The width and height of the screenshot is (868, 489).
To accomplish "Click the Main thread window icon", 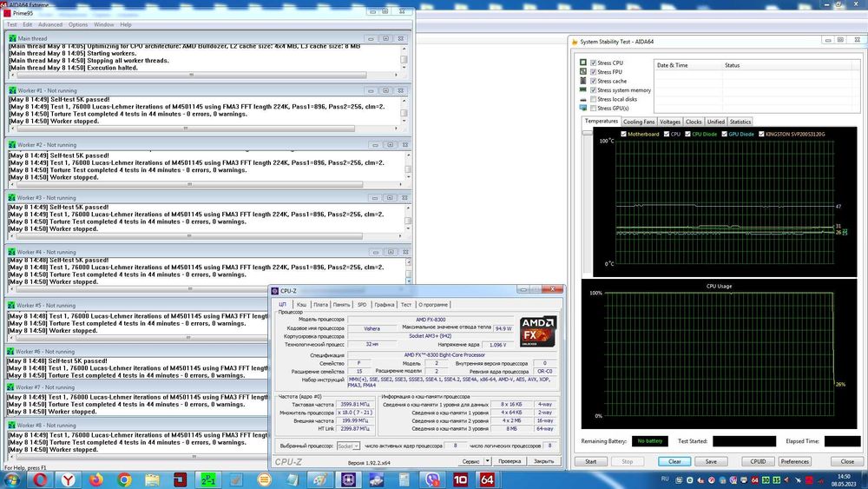I will tap(12, 38).
